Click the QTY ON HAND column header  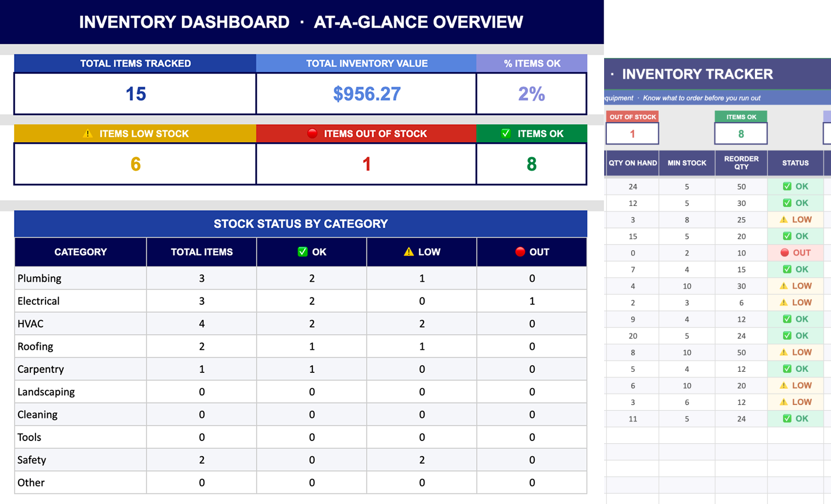tap(632, 163)
